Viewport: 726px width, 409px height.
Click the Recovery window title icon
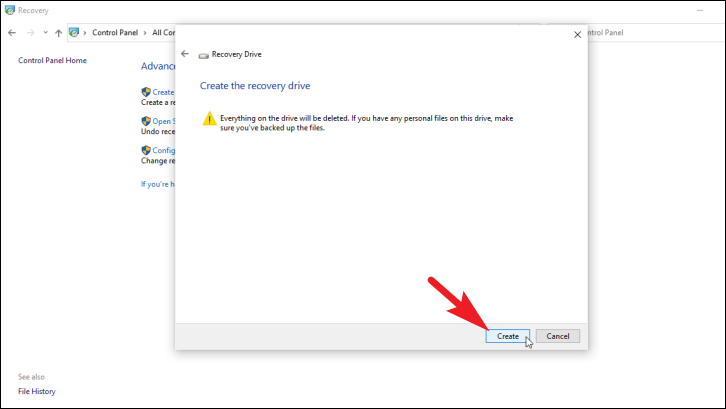[9, 10]
